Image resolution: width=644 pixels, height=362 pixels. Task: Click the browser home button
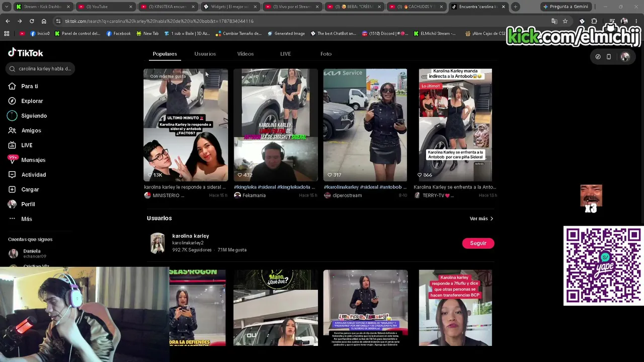tap(44, 21)
